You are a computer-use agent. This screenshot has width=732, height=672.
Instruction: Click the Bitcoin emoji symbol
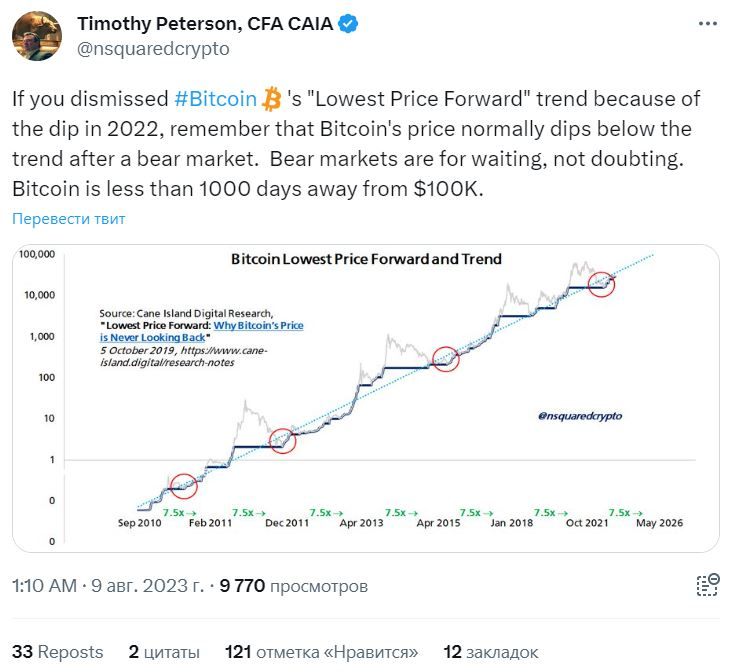pos(271,99)
